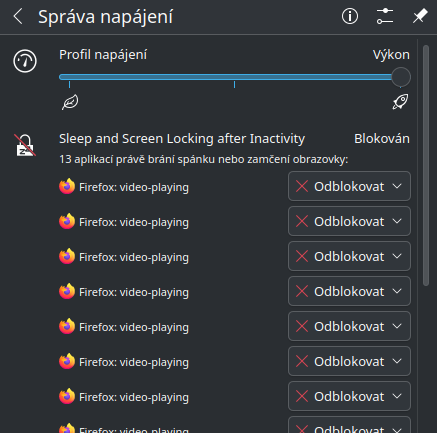Click the vertical scrollbar on the right
The image size is (437, 433).
point(426,165)
